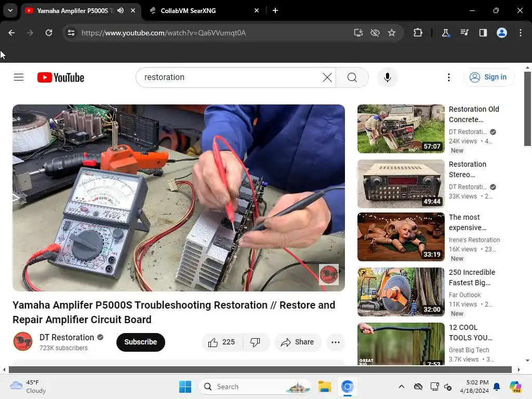The image size is (532, 399).
Task: Click the Far Outlook channel name
Action: point(465,295)
